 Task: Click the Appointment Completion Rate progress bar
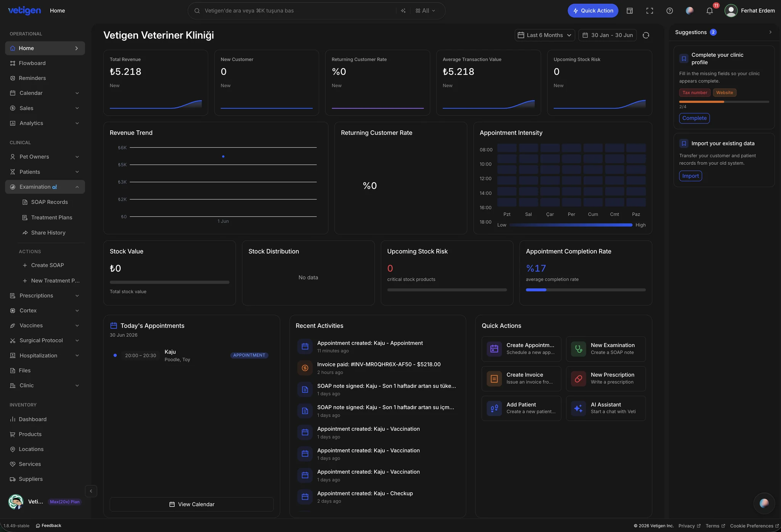pyautogui.click(x=586, y=290)
